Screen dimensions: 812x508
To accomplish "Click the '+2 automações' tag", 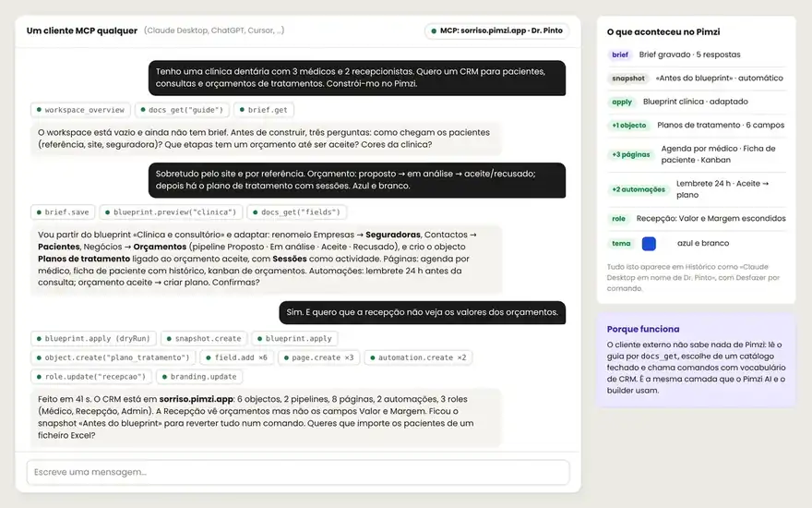I will coord(639,189).
